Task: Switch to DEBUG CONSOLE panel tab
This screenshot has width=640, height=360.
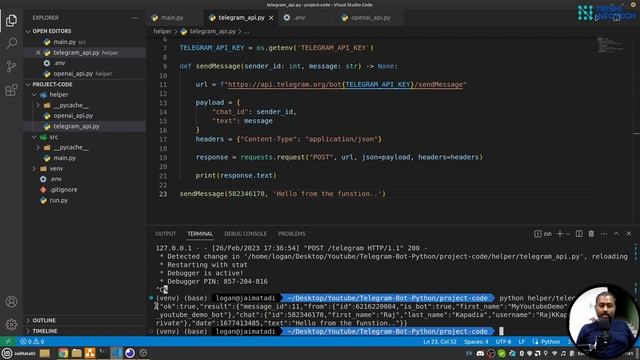Action: [245, 233]
